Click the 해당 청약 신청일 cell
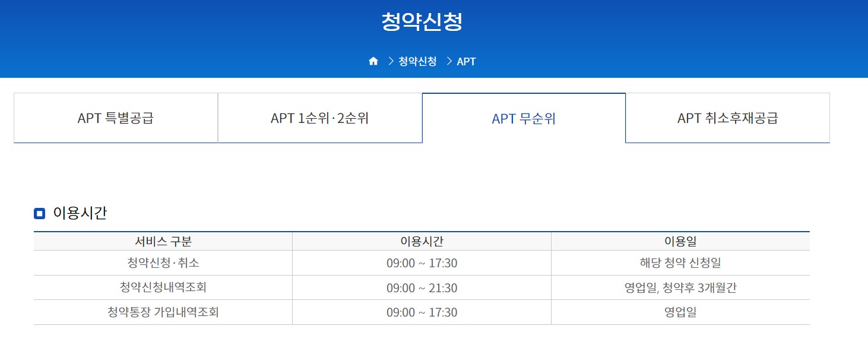This screenshot has width=868, height=354. (x=680, y=264)
